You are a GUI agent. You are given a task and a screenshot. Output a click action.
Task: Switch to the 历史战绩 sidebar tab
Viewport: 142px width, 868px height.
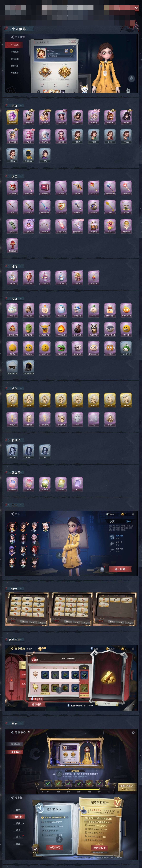pyautogui.click(x=15, y=59)
